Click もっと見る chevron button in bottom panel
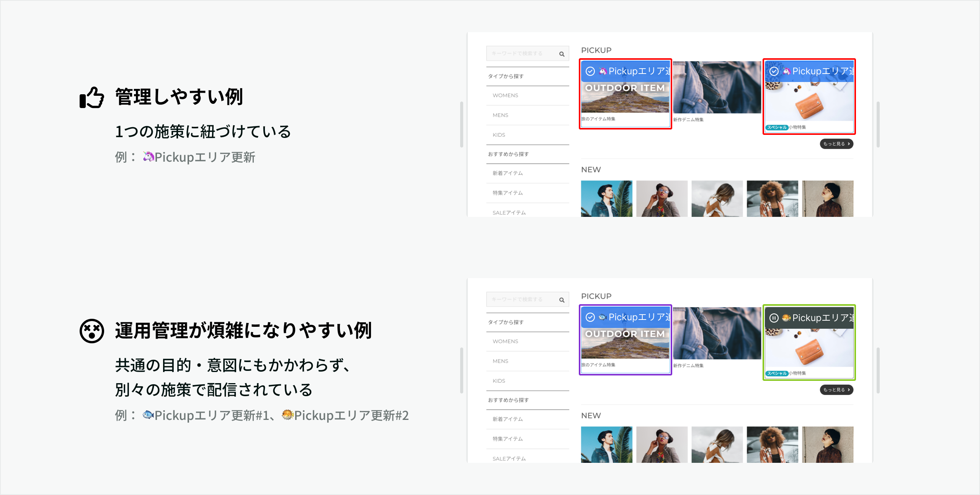 836,390
